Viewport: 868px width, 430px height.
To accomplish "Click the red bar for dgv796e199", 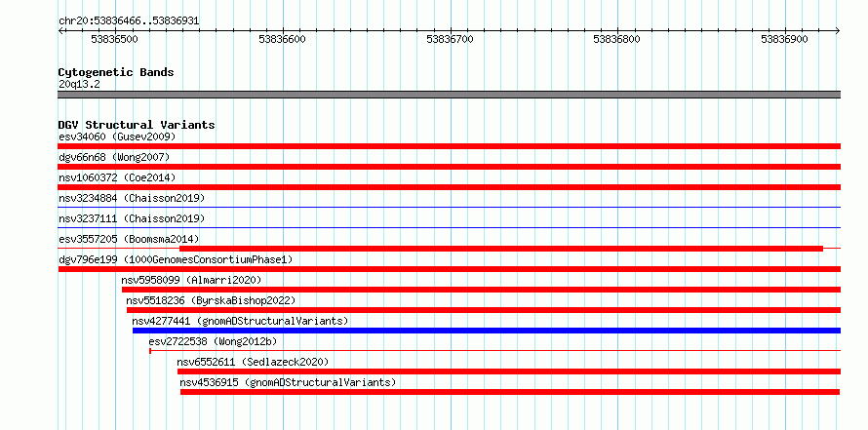I will 449,269.
